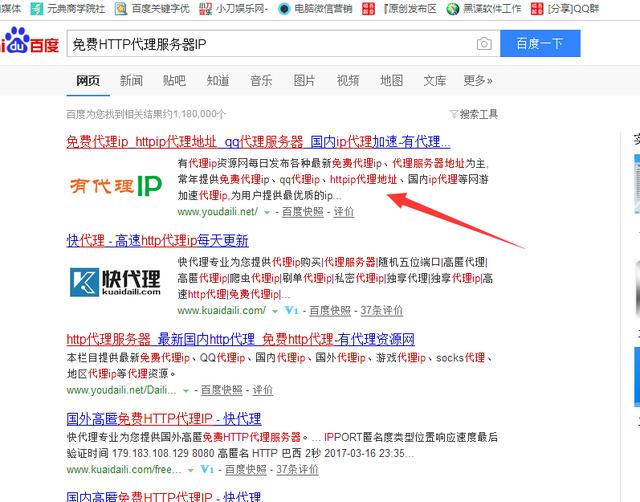This screenshot has height=502, width=640.
Task: Open the 搜索工具 search tools
Action: (x=474, y=114)
